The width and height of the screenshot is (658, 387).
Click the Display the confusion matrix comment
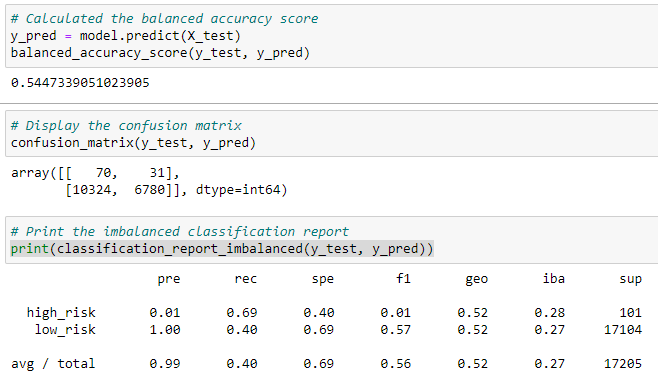pos(126,126)
